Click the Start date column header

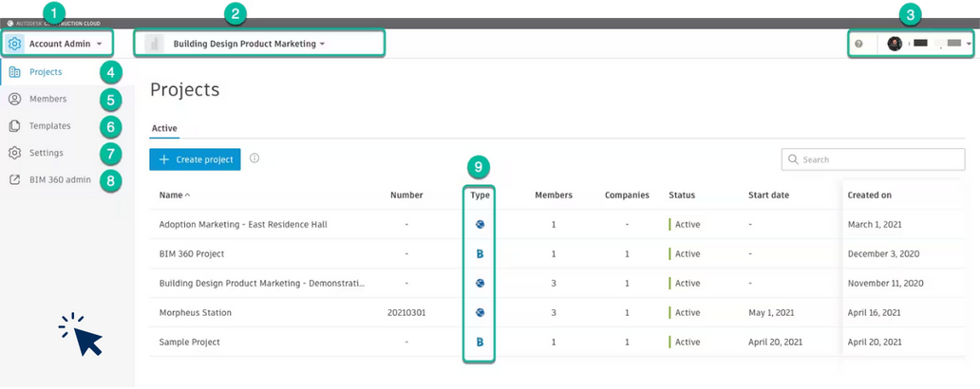pos(769,194)
